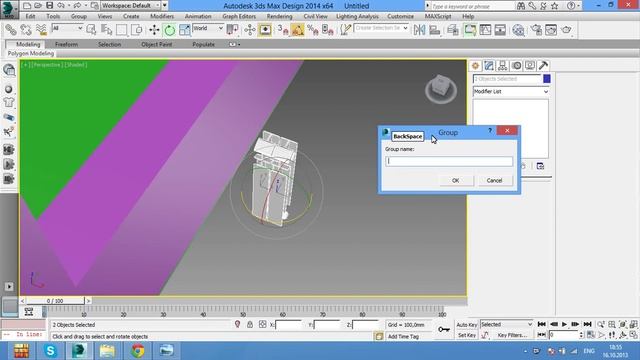Toggle the Selection Lock padlock
This screenshot has height=360, width=640.
pyautogui.click(x=250, y=324)
